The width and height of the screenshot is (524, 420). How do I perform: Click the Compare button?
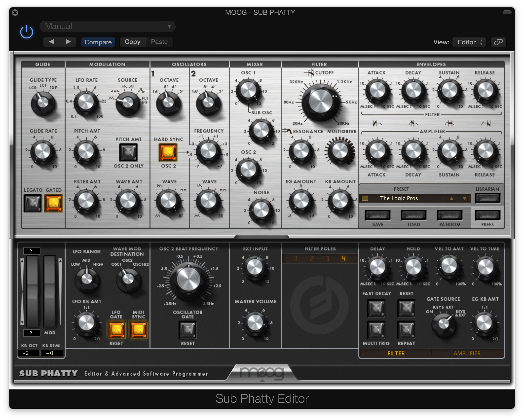(98, 42)
